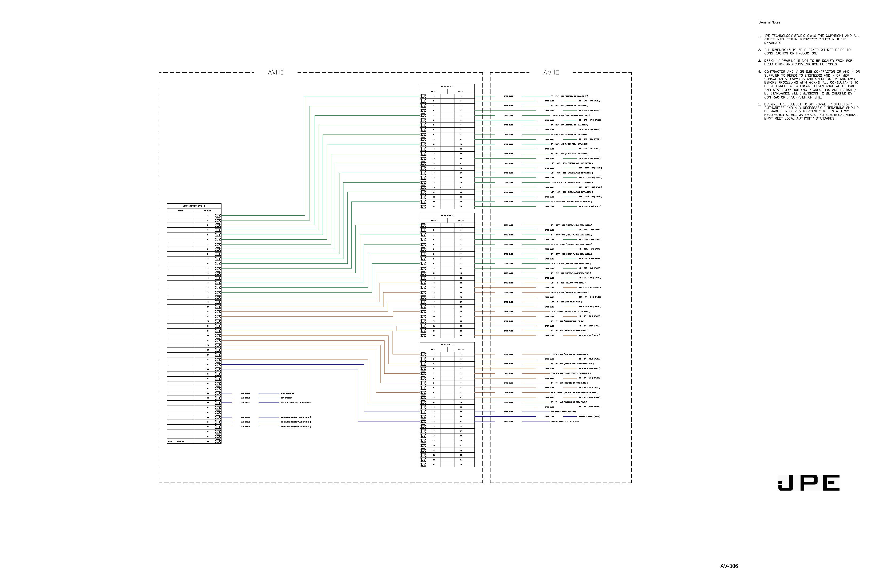Viewport: 883px width, 588px height.
Task: Click Patch Panel 5 input 1 port icon
Action: (x=423, y=96)
